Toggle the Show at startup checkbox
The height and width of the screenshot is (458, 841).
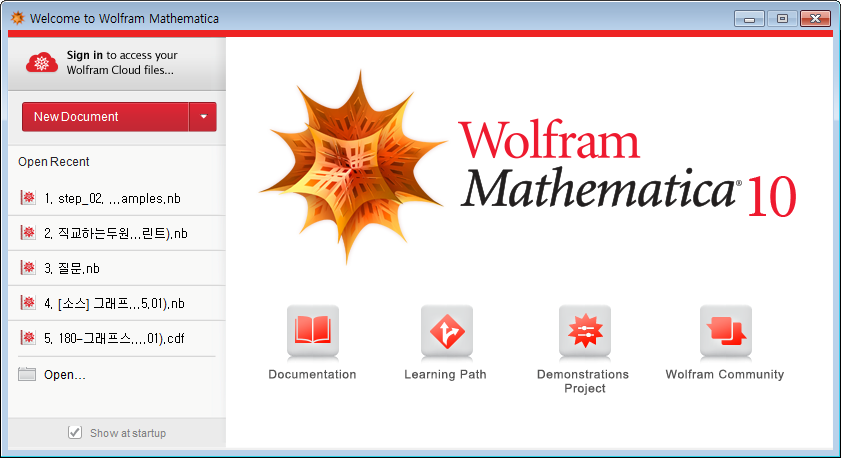pos(75,432)
